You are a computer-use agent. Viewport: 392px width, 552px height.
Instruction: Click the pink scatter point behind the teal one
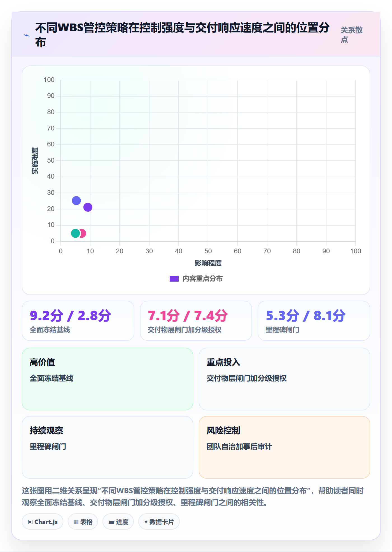(x=83, y=233)
